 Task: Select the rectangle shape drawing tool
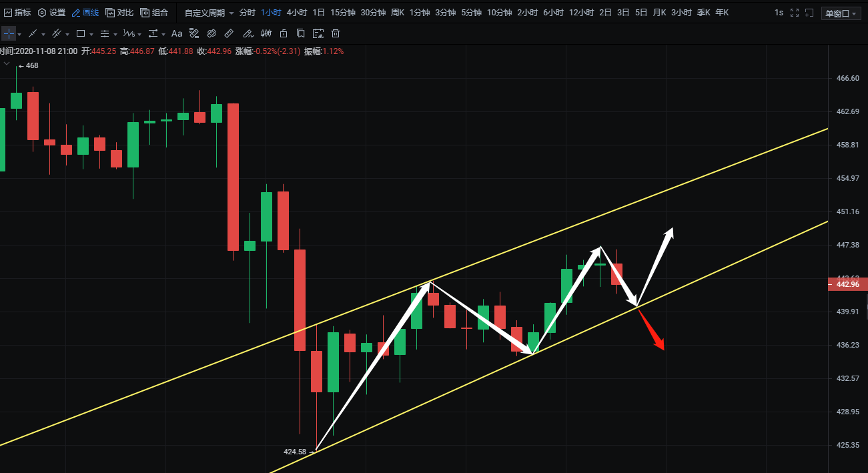coord(81,33)
